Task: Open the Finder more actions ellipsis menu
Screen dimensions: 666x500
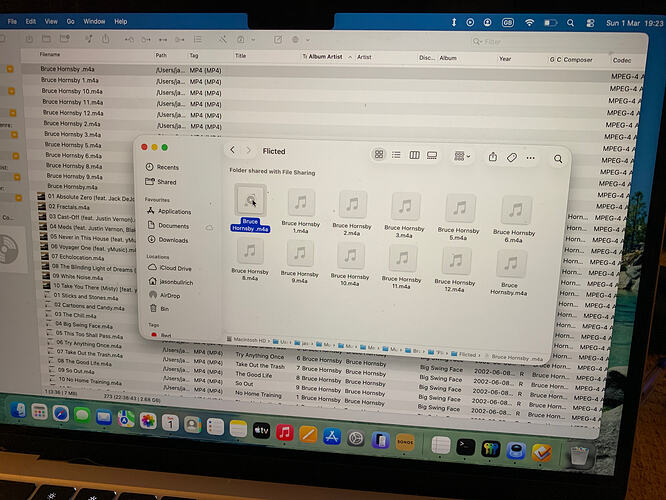Action: pos(531,158)
